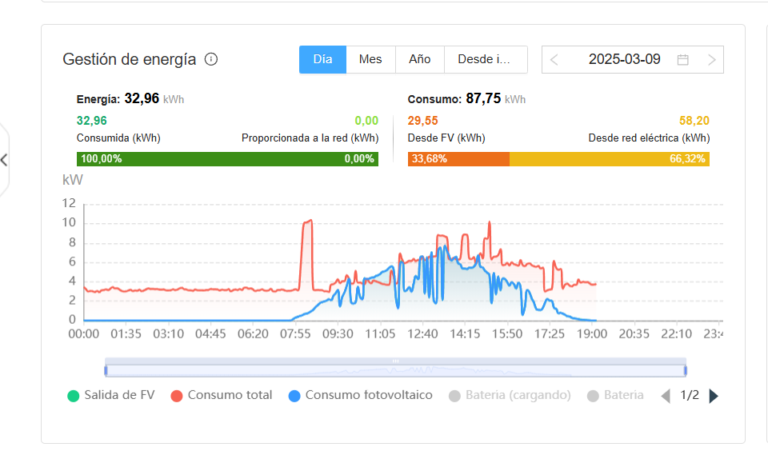Go to next day with right arrow

pos(711,60)
